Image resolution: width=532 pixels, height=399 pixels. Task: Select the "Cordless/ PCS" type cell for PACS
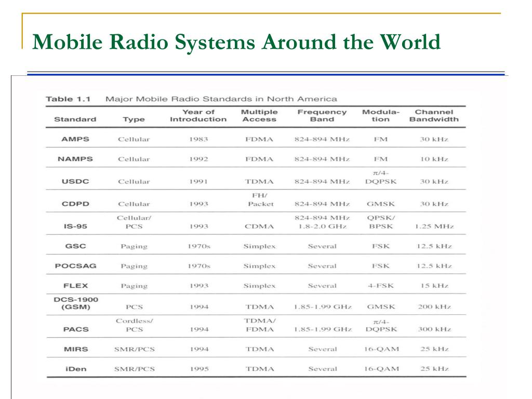pyautogui.click(x=135, y=325)
